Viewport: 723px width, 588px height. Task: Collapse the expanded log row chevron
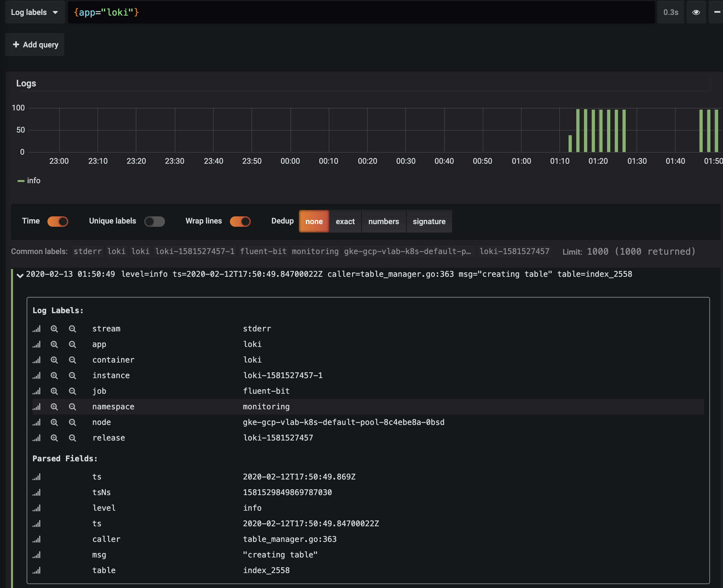[20, 275]
